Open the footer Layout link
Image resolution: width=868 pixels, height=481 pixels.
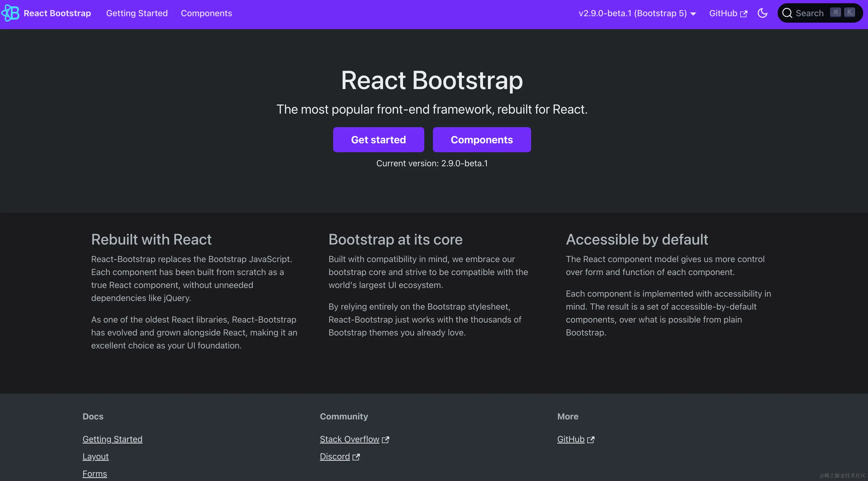point(96,456)
